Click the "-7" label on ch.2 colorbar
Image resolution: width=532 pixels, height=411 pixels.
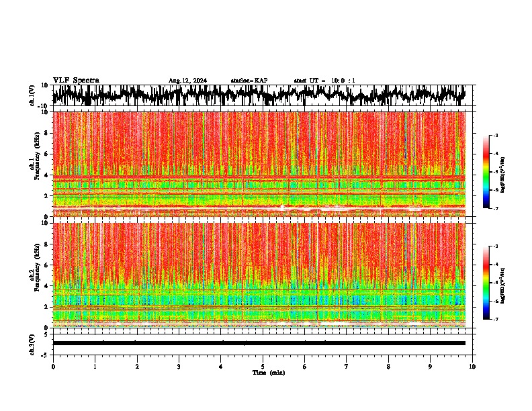tap(496, 319)
